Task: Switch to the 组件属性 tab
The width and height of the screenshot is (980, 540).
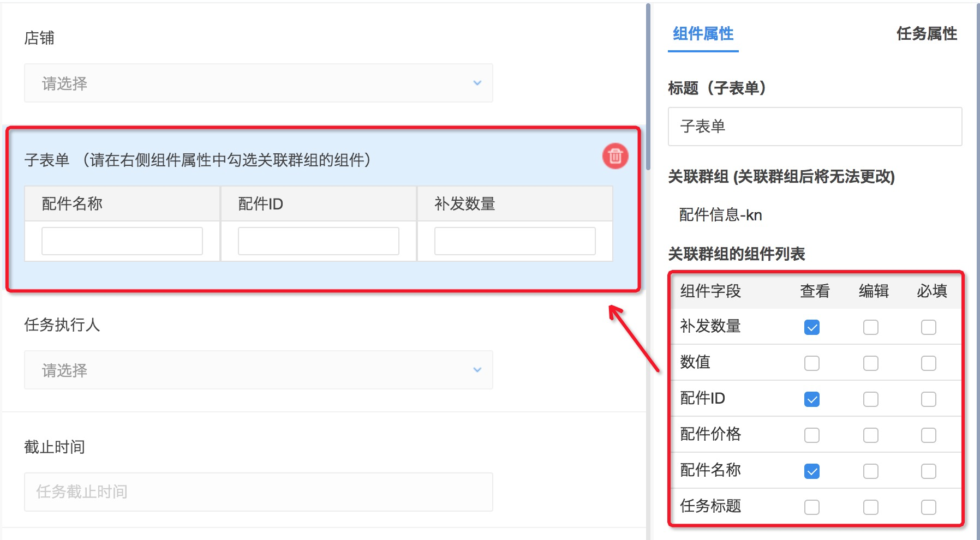Action: pyautogui.click(x=703, y=34)
